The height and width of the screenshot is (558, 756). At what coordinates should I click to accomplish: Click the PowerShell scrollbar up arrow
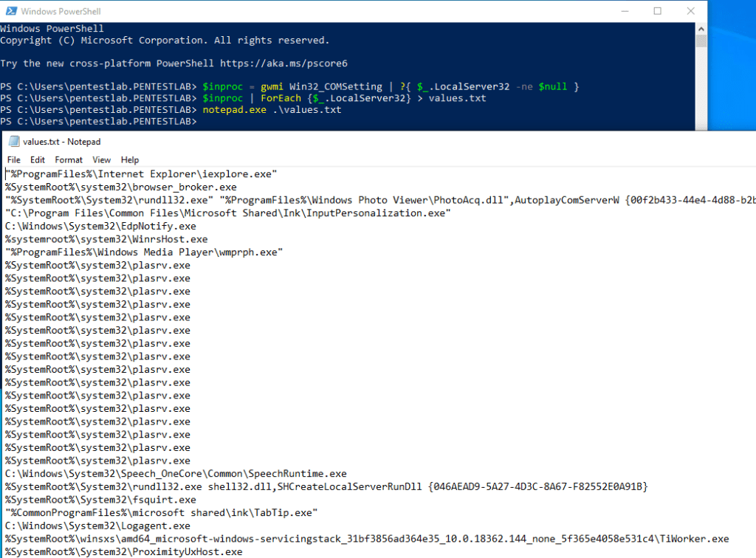[701, 28]
